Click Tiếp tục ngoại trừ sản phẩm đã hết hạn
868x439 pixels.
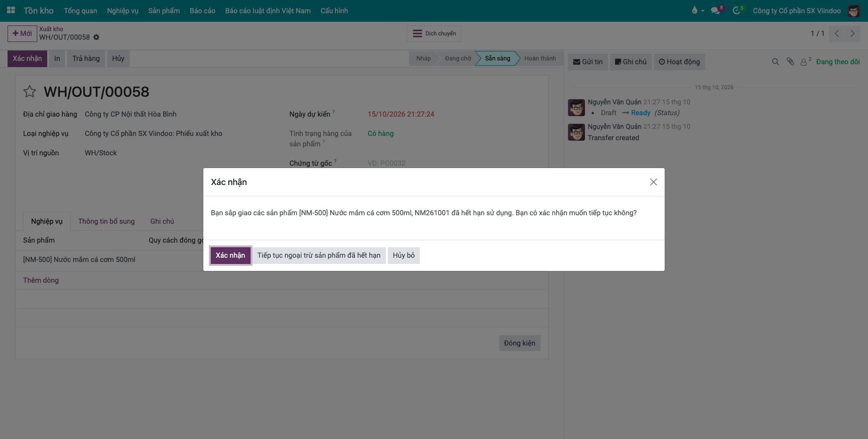tap(319, 255)
